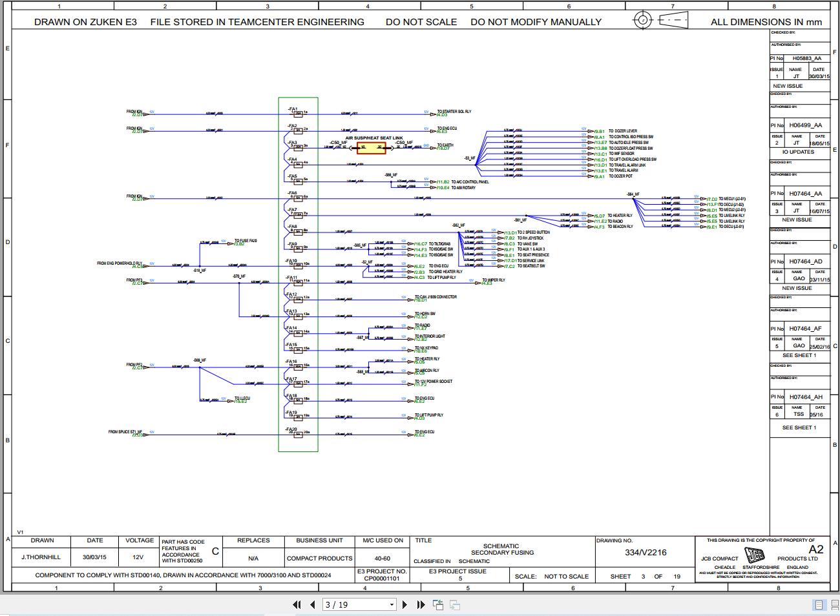Select the AIR SUSP/HEAT SEAT LINK component
The width and height of the screenshot is (840, 616).
pyautogui.click(x=371, y=148)
